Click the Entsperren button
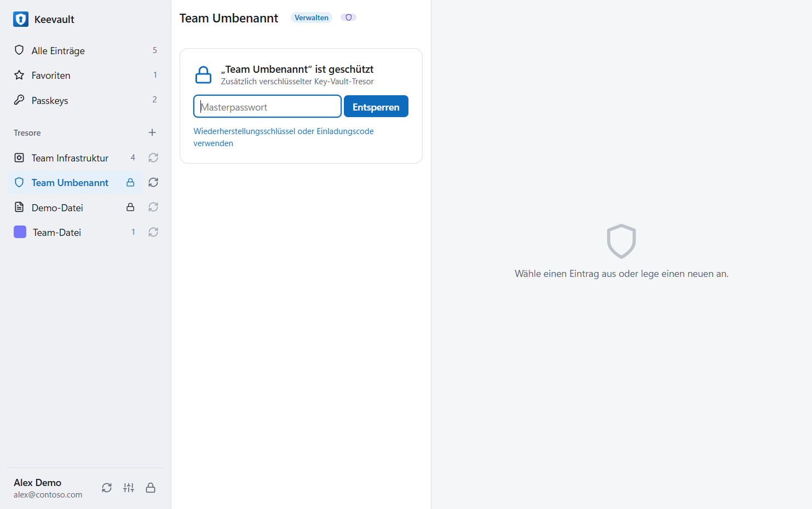Viewport: 812px width, 509px height. click(x=376, y=106)
